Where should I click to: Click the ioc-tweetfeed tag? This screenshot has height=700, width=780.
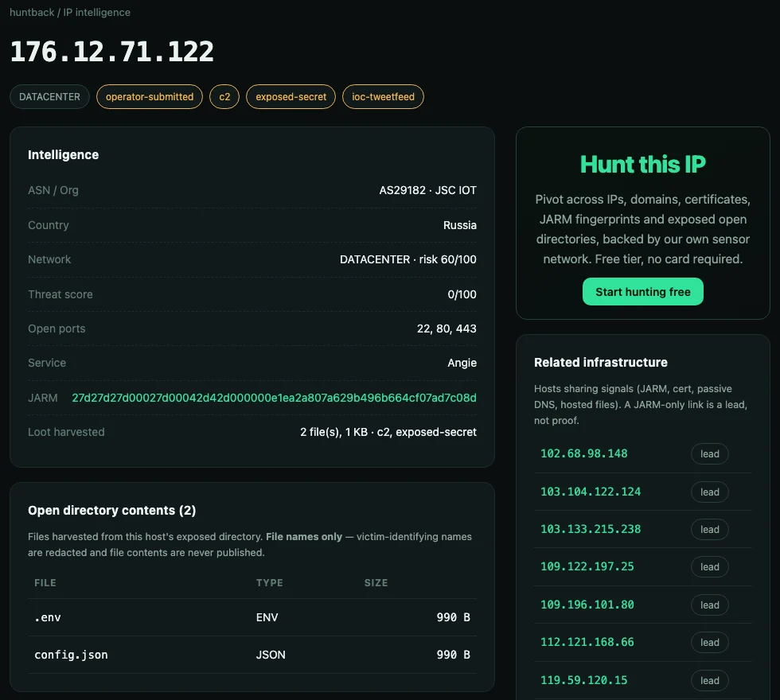click(x=383, y=96)
